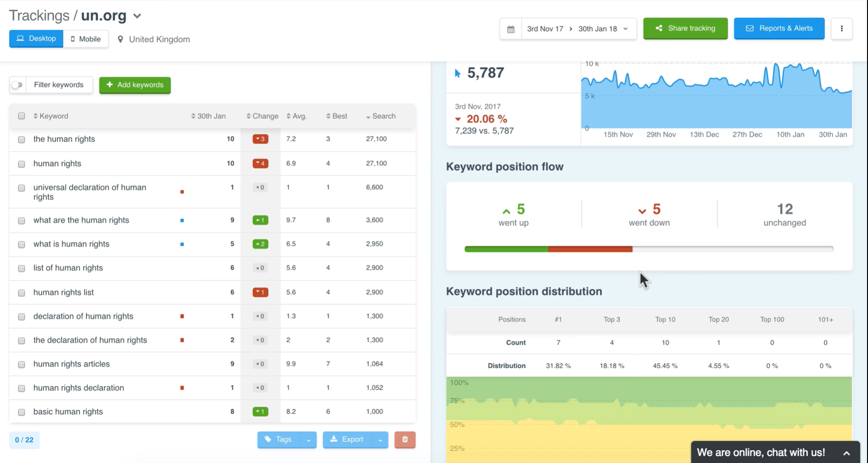The width and height of the screenshot is (868, 463).
Task: Go to Trackings breadcrumb
Action: (x=39, y=16)
